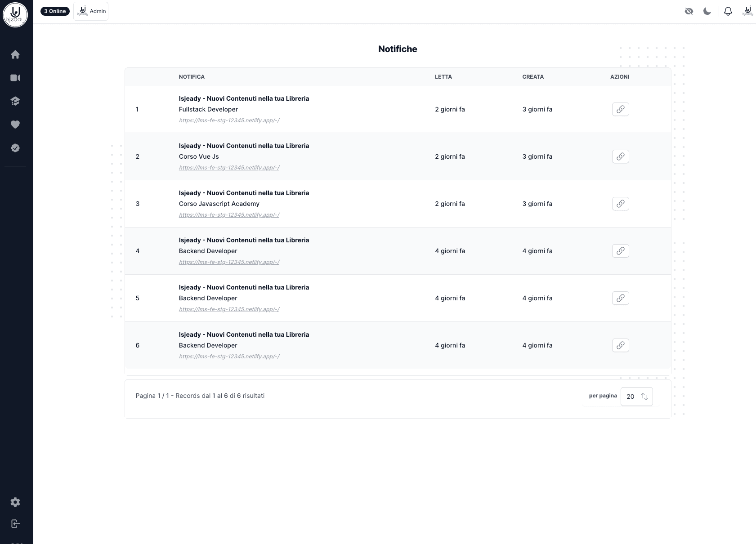Open the Home page from sidebar

[x=15, y=54]
